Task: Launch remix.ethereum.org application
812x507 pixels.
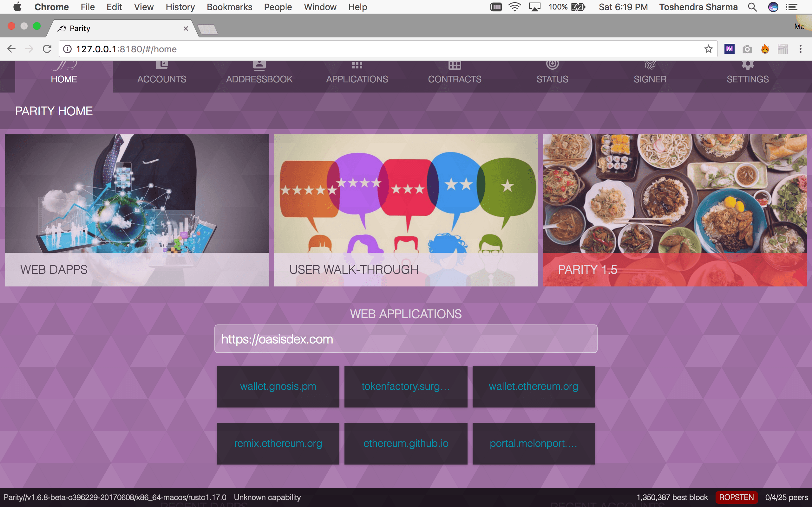Action: 278,443
